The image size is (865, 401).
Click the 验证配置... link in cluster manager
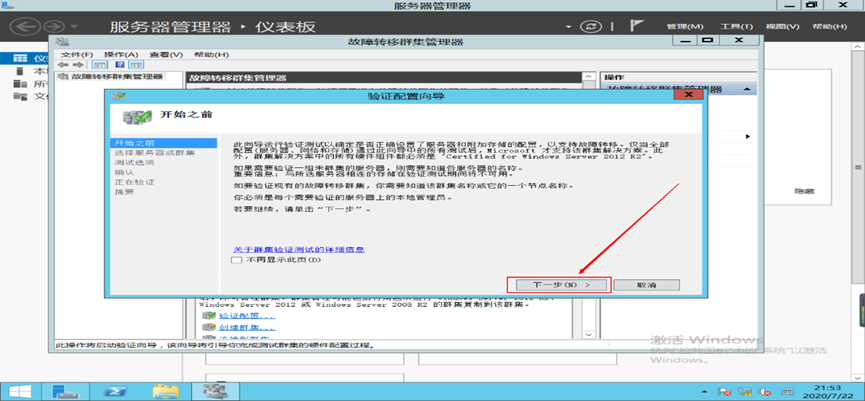click(247, 317)
